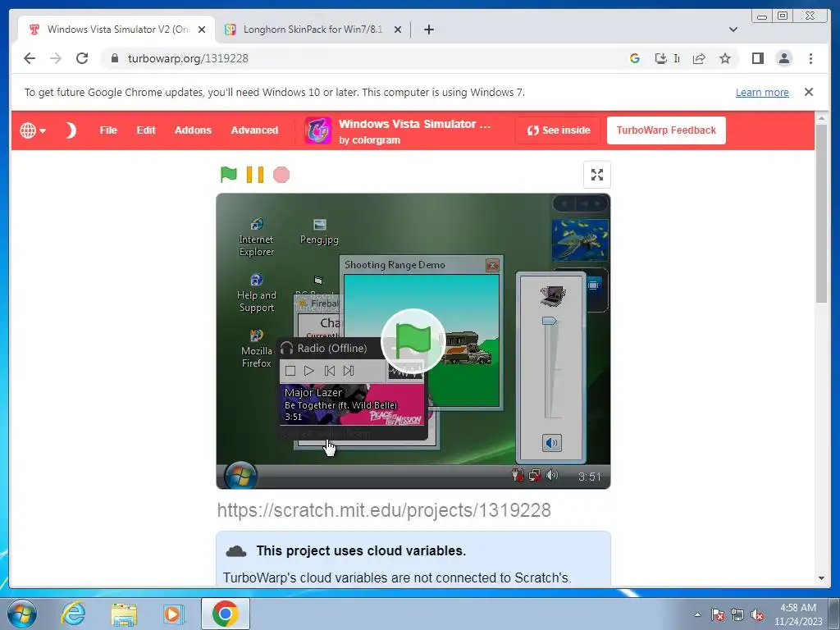Click the install app icon in address bar

coord(660,58)
